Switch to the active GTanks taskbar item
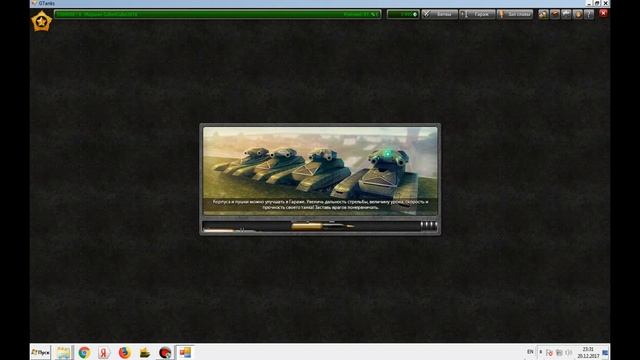The image size is (640, 360). [185, 352]
